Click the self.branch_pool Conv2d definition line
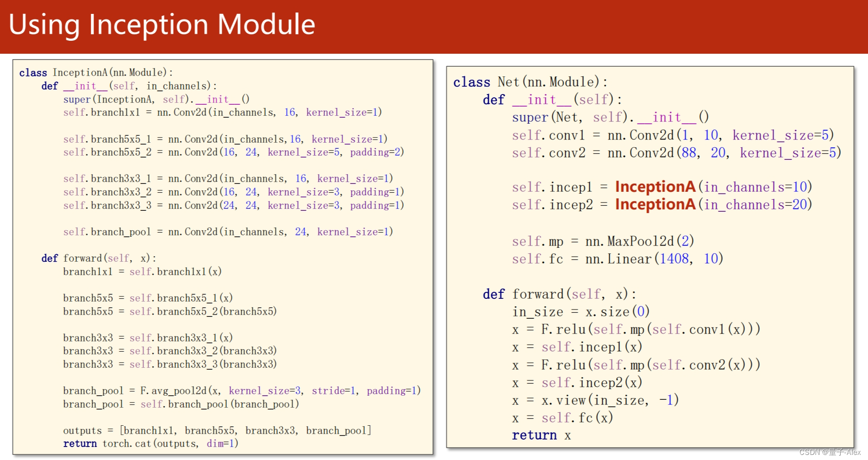This screenshot has height=460, width=868. pyautogui.click(x=228, y=232)
